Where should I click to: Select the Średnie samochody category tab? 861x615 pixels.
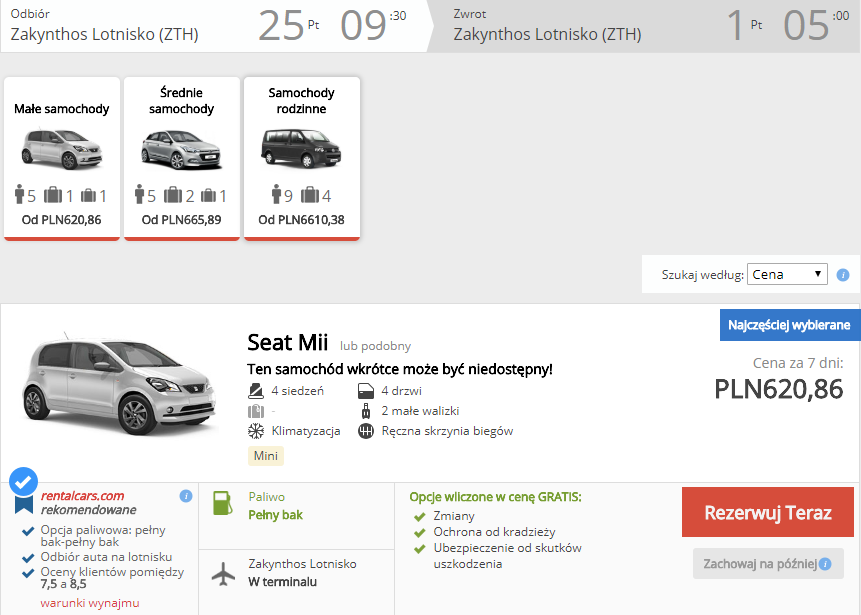pos(182,158)
